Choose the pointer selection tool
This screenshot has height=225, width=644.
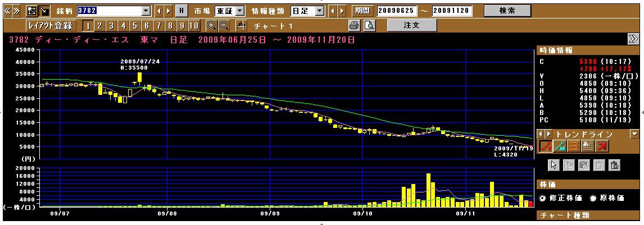[x=554, y=165]
